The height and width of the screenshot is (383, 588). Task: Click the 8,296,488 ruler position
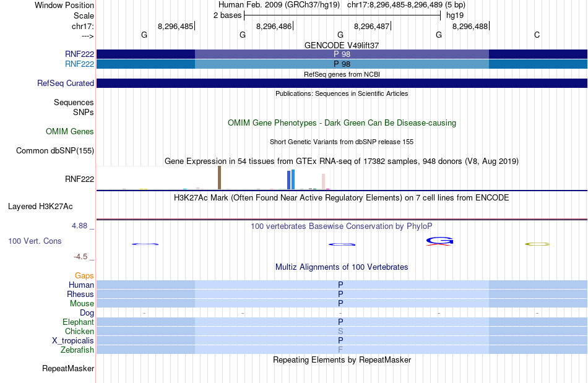pos(470,26)
